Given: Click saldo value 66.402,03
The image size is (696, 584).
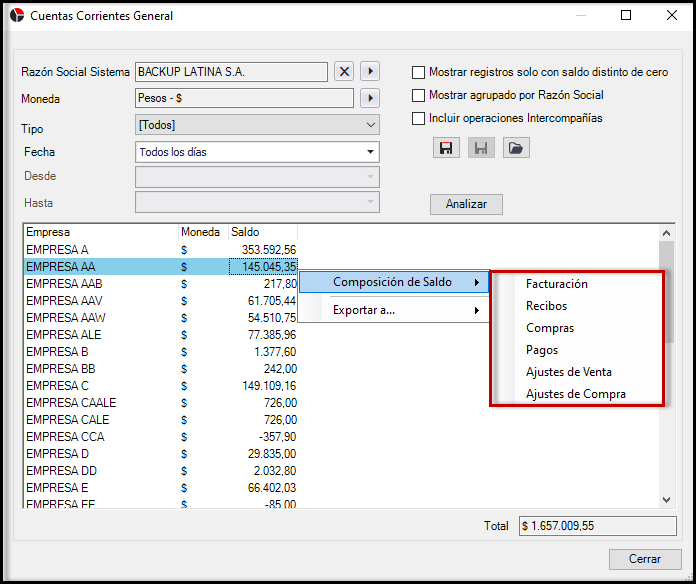Looking at the screenshot, I should click(272, 488).
